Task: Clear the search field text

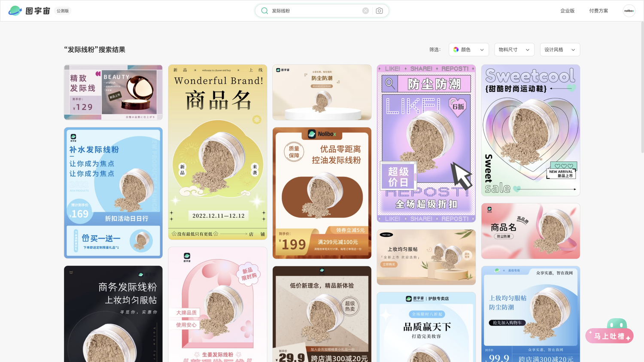Action: click(365, 11)
